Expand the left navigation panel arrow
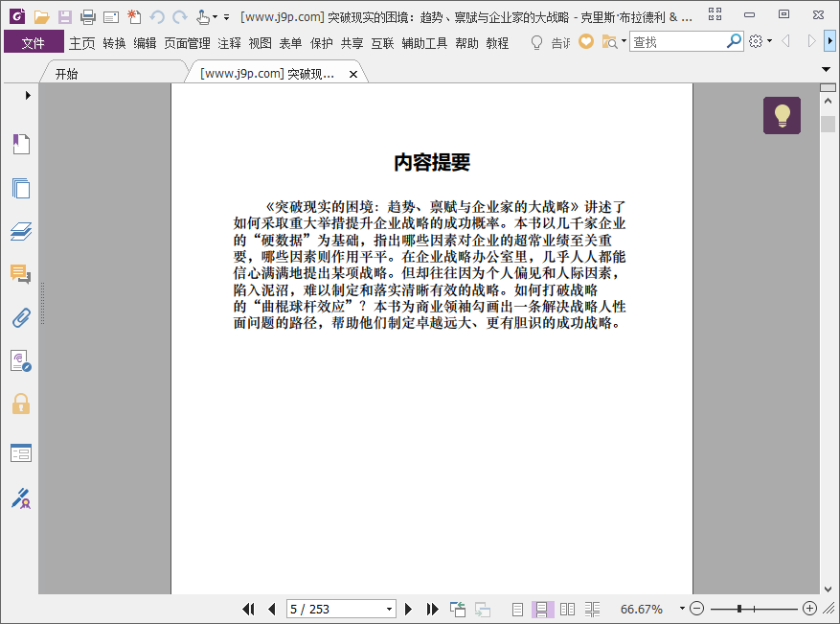This screenshot has height=624, width=840. tap(28, 96)
